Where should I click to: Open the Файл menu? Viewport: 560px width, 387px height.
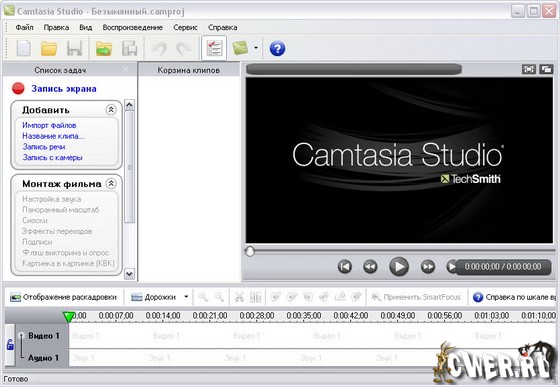pyautogui.click(x=24, y=27)
